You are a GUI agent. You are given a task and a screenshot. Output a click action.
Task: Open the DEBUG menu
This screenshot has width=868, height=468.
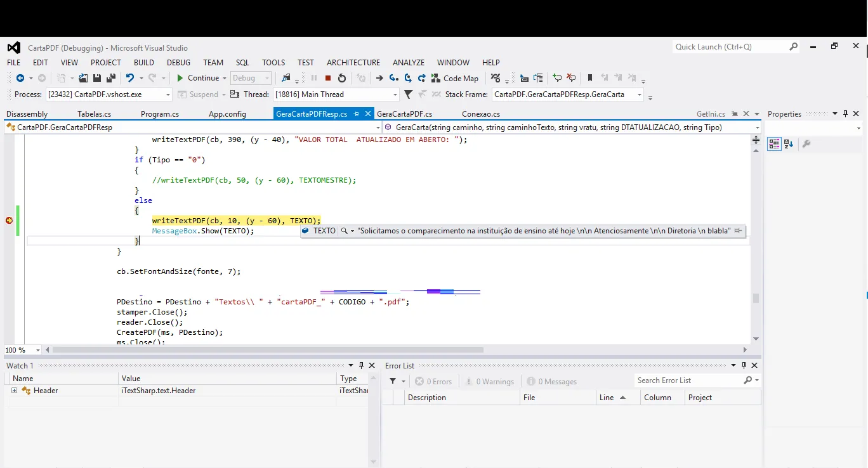click(178, 62)
